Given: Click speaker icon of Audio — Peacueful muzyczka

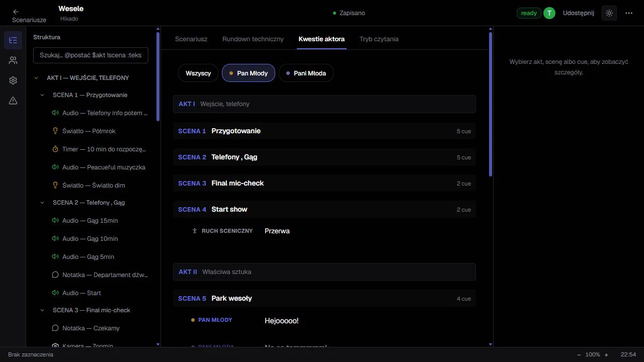Looking at the screenshot, I should pyautogui.click(x=55, y=167).
